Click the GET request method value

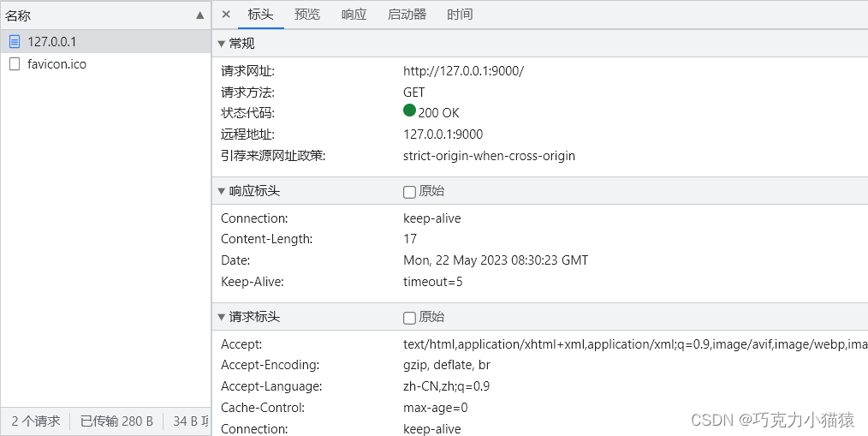tap(414, 92)
